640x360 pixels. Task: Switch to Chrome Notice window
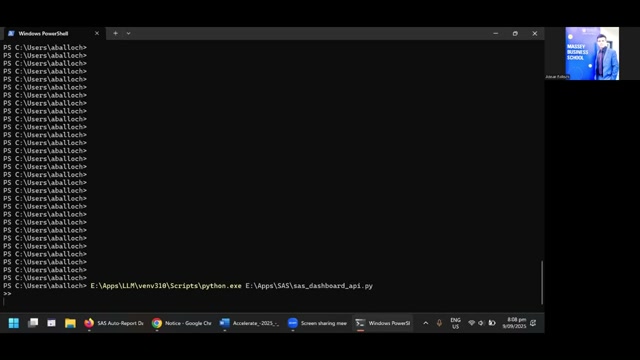point(182,323)
